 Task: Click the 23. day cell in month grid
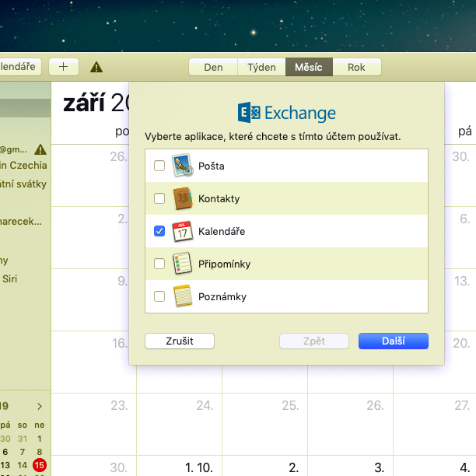(93, 424)
